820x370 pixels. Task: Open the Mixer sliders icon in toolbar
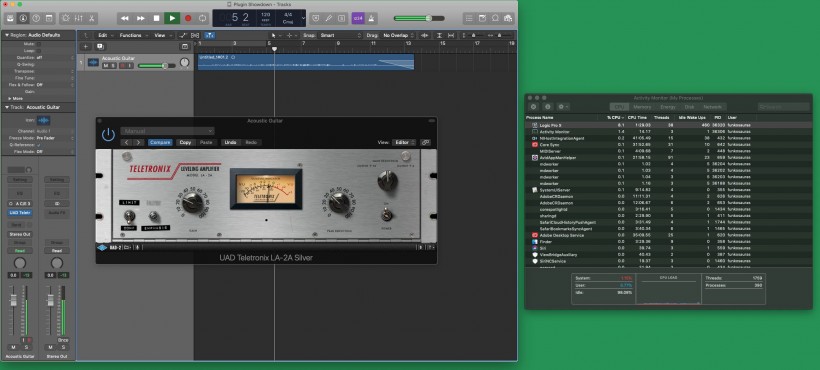[78, 18]
